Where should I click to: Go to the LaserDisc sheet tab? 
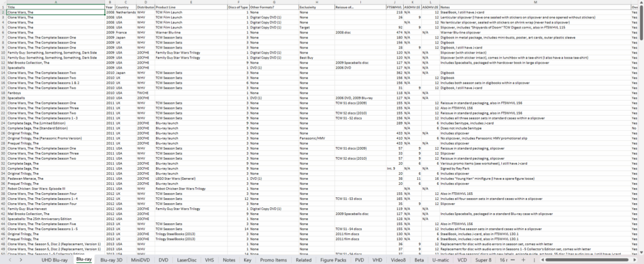186,258
